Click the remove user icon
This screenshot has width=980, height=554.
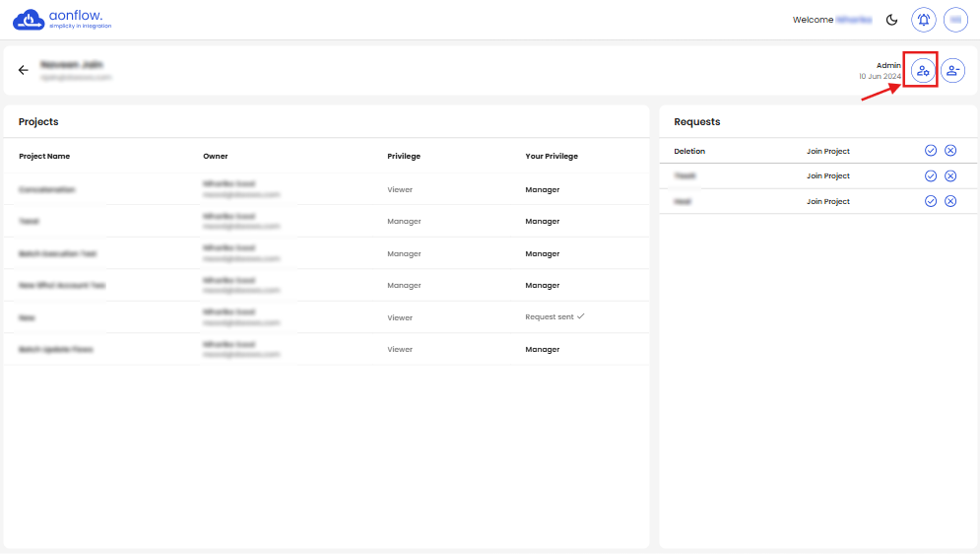point(952,70)
